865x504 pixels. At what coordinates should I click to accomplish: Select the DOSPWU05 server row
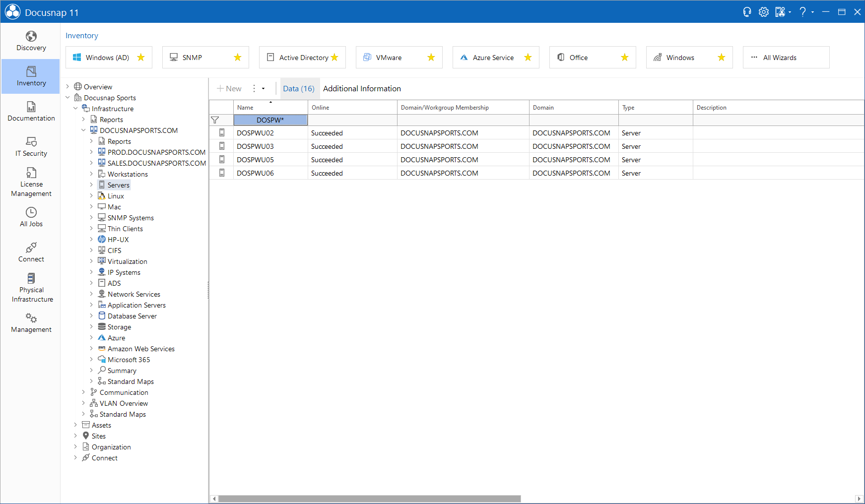click(536, 160)
